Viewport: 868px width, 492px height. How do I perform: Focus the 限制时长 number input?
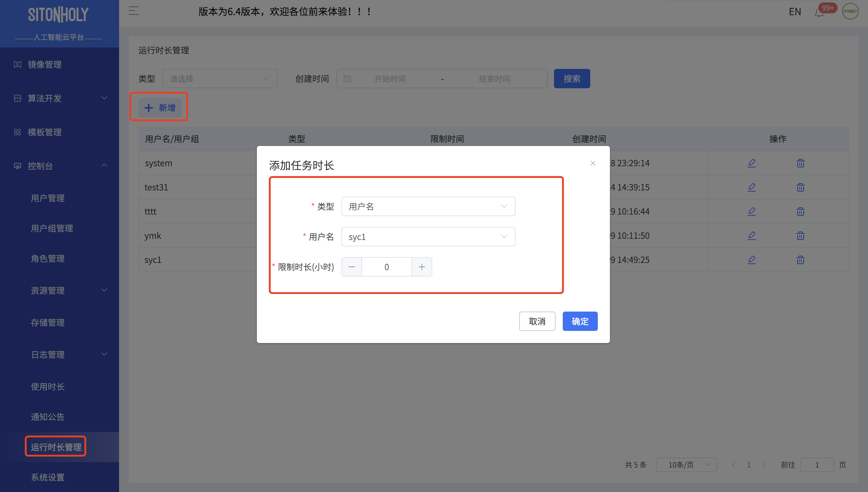pos(387,267)
